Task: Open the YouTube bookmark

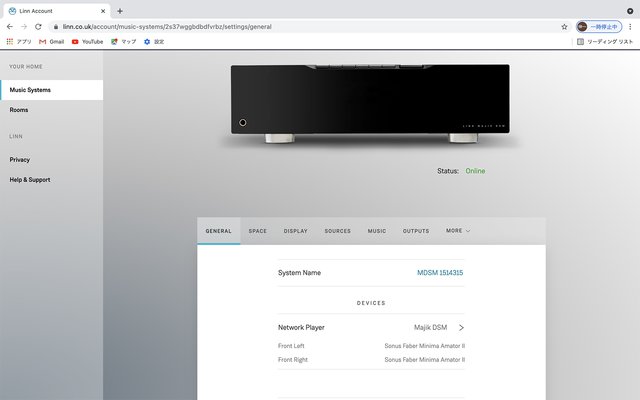Action: click(87, 42)
